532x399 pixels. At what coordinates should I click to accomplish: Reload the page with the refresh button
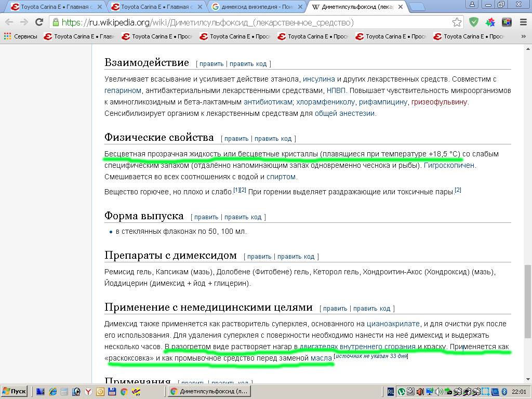click(39, 22)
